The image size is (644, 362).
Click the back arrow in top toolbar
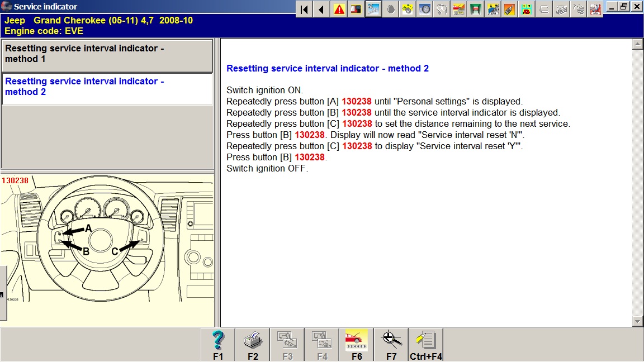[321, 9]
